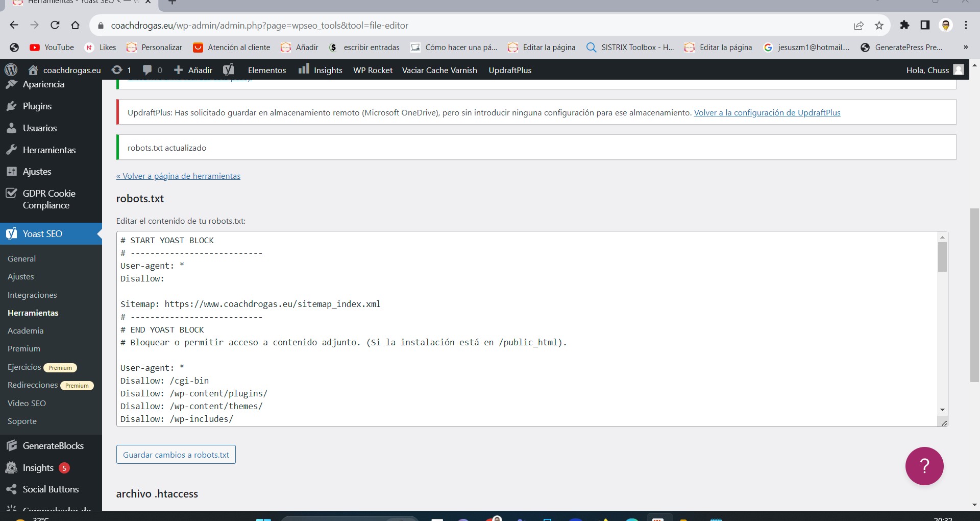Open the Añadir new content menu
Image resolution: width=980 pixels, height=521 pixels.
tap(193, 70)
